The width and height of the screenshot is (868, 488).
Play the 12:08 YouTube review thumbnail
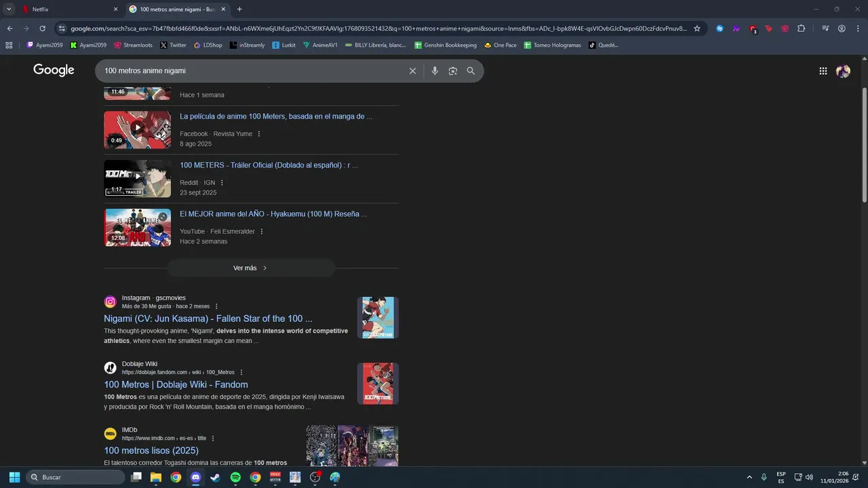[138, 227]
